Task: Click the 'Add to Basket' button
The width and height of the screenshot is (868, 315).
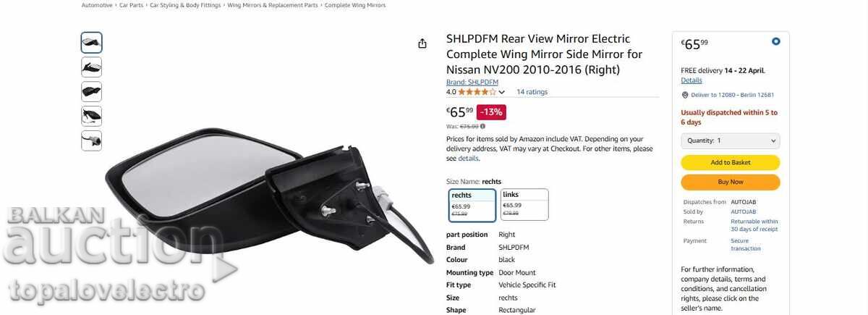Action: 731,162
